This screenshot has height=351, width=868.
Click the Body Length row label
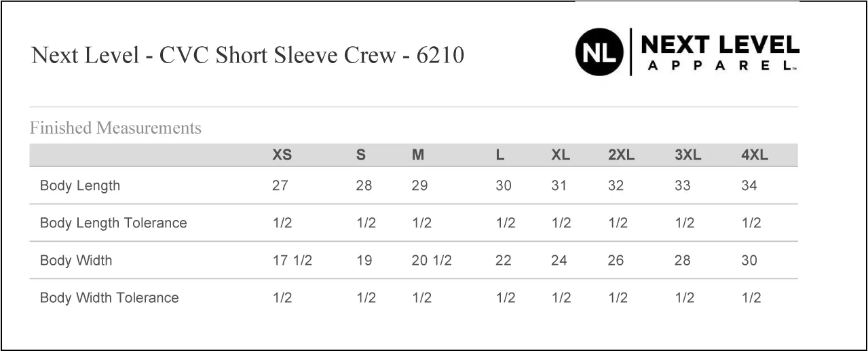click(80, 186)
